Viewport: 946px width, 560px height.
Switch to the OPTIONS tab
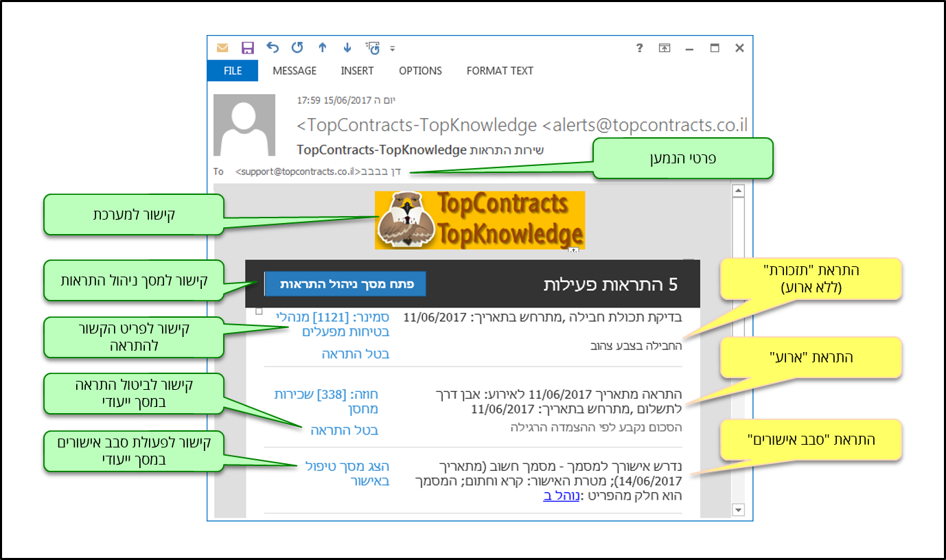[x=420, y=71]
